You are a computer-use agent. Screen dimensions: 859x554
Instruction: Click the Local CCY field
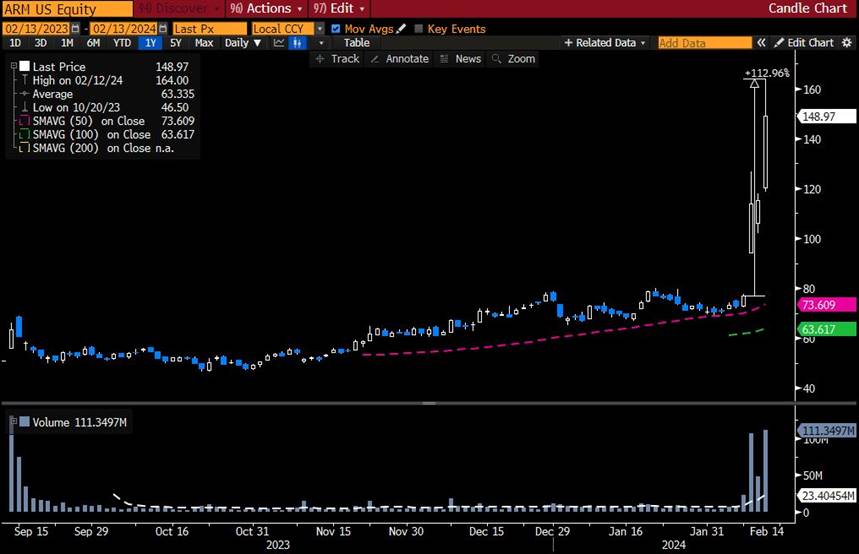point(283,28)
